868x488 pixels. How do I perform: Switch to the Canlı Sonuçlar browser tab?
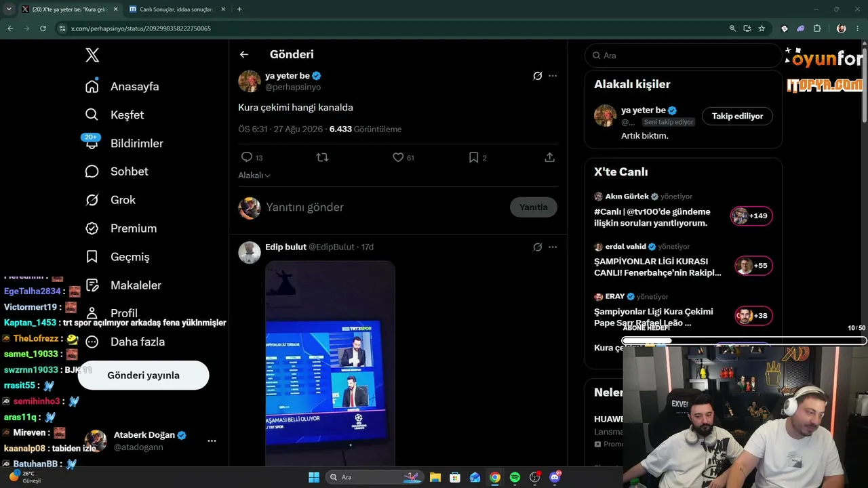[x=176, y=9]
